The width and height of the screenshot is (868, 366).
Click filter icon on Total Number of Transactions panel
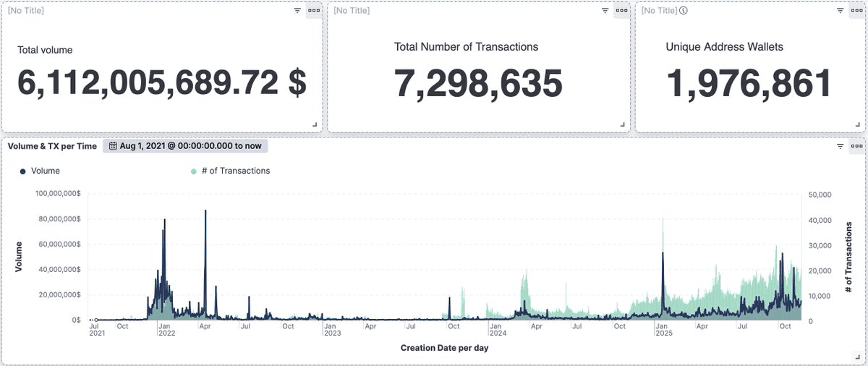605,11
